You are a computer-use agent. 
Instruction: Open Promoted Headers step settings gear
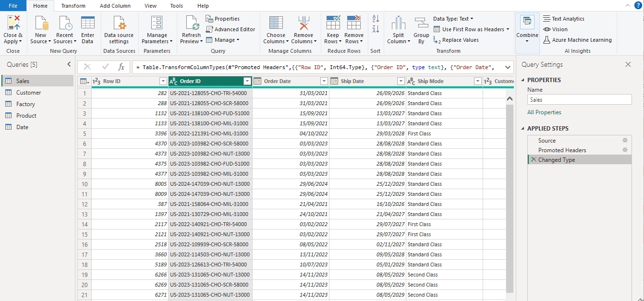pos(625,150)
